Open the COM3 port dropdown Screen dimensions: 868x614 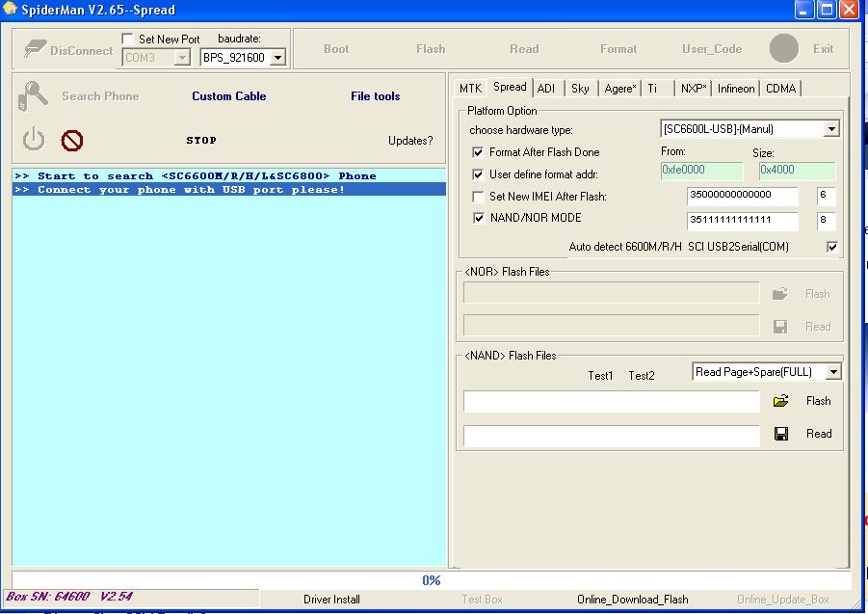point(181,57)
